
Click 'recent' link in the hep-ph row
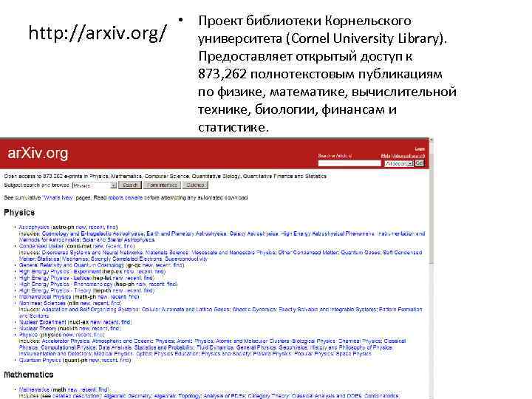coord(157,284)
